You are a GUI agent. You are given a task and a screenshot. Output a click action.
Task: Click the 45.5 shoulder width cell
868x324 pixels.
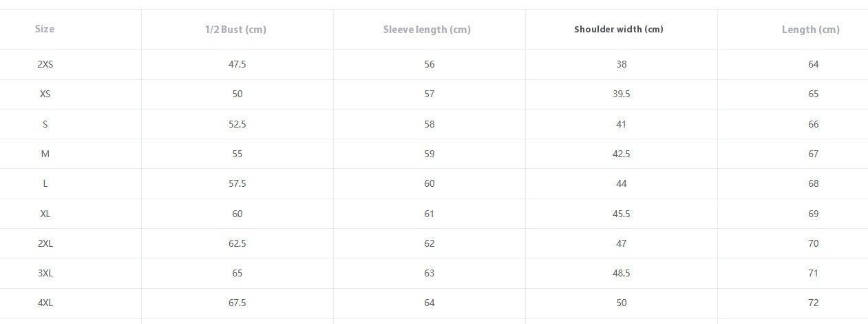point(621,214)
